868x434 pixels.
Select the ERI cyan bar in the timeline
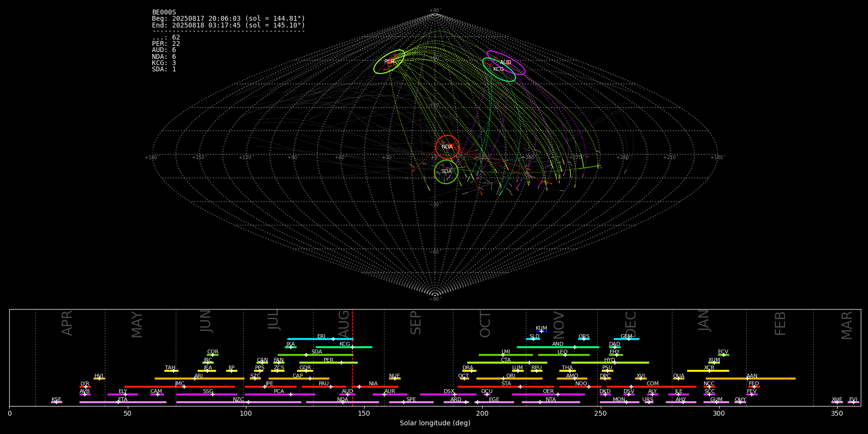320,339
